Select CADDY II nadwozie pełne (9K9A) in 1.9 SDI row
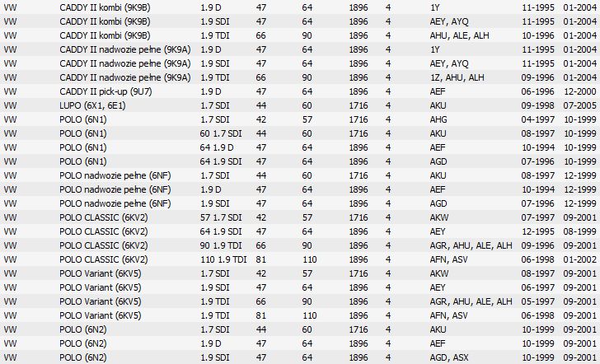The width and height of the screenshot is (600, 364). [125, 63]
